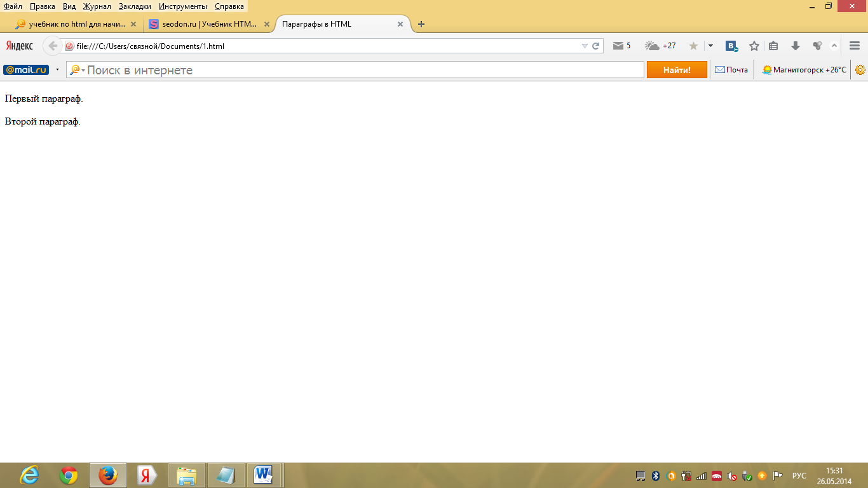Open the Справка menu
Screen dimensions: 868x488
229,6
